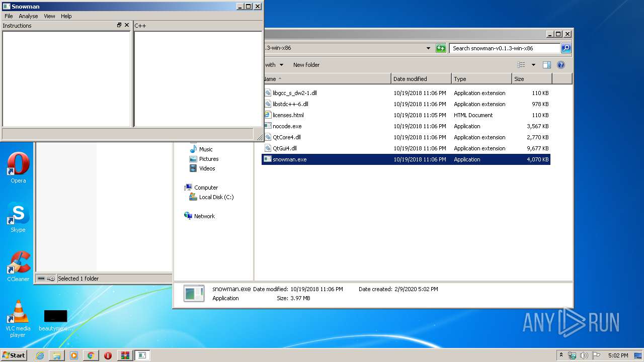Screen dimensions: 644x362
Task: Click the volume tray icon
Action: 584,355
